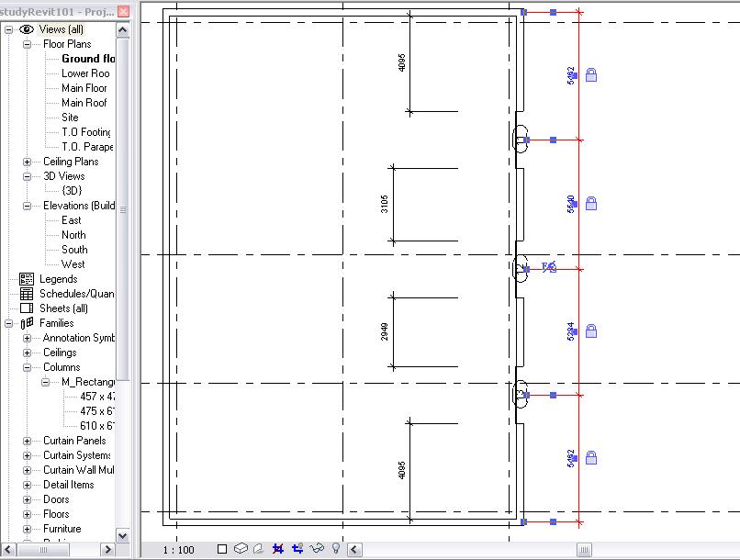
Task: Select the 610 x 6… column type
Action: (97, 426)
